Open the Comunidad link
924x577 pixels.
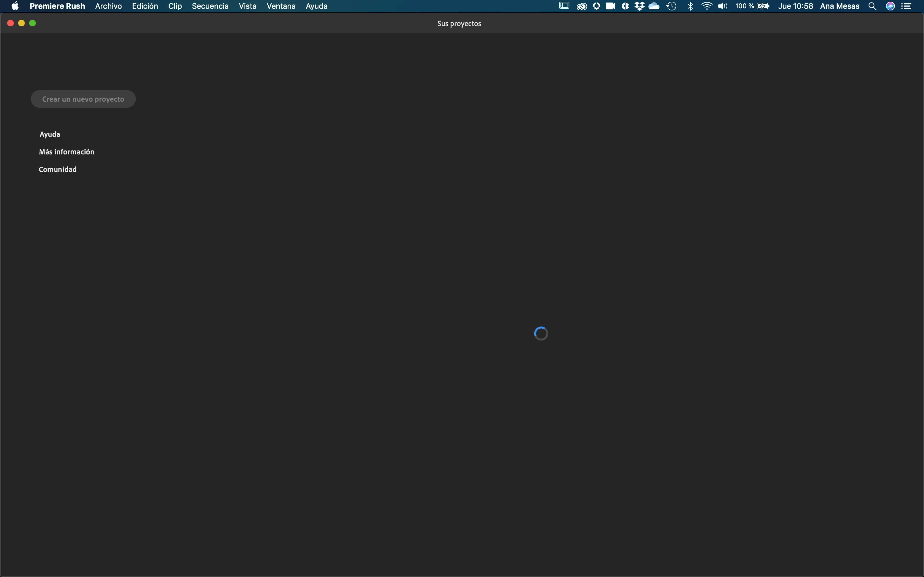[58, 170]
